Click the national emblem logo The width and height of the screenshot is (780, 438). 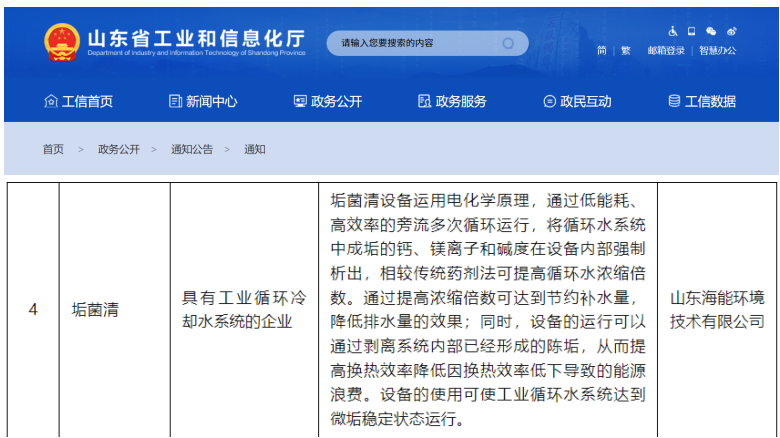click(x=61, y=42)
